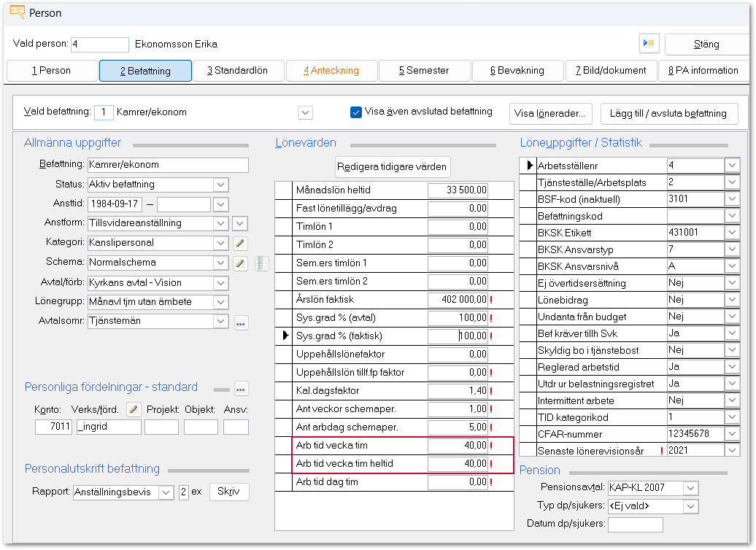Switch to the 3 Standardlön tab
This screenshot has width=756, height=550.
tap(237, 71)
